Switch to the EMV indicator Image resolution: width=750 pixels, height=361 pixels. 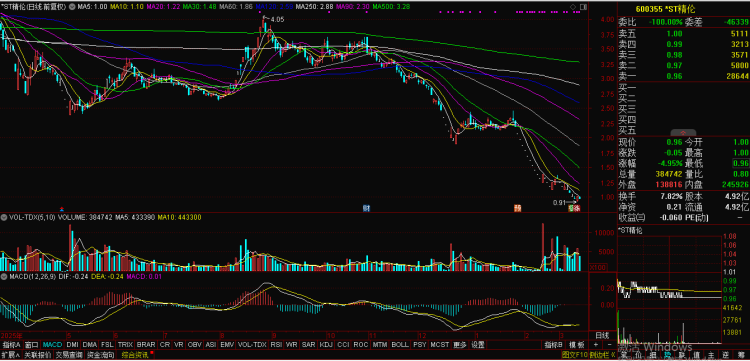pos(227,345)
